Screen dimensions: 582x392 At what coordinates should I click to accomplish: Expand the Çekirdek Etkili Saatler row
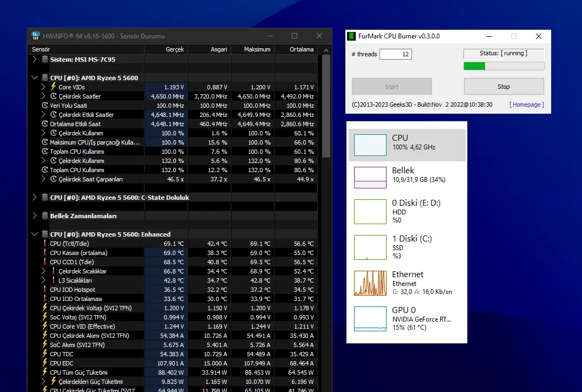pos(43,114)
